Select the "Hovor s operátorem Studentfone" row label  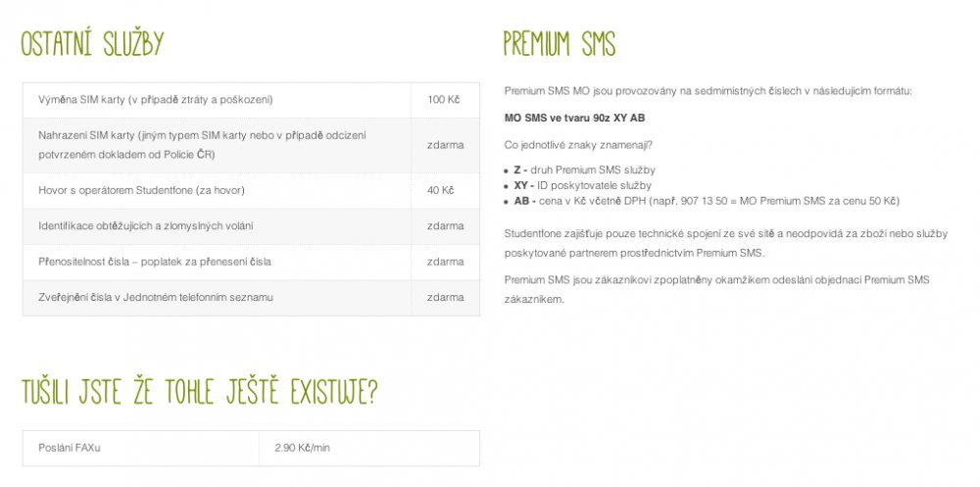tap(141, 190)
